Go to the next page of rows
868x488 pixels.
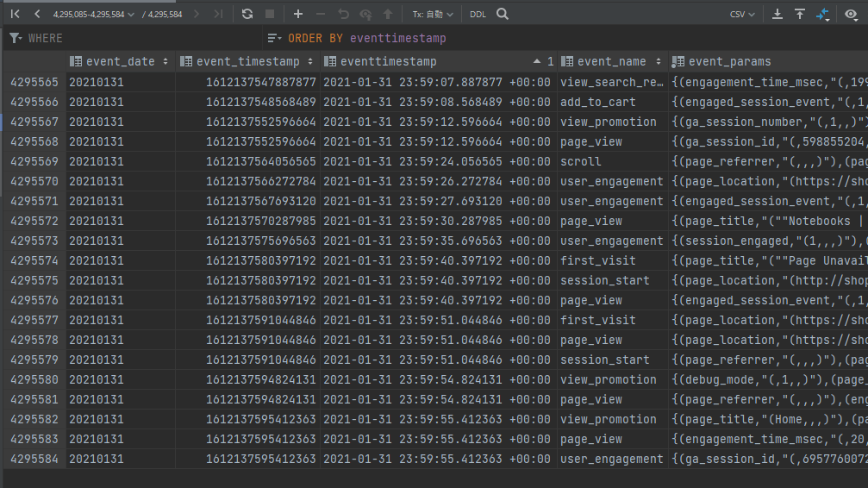pyautogui.click(x=197, y=14)
